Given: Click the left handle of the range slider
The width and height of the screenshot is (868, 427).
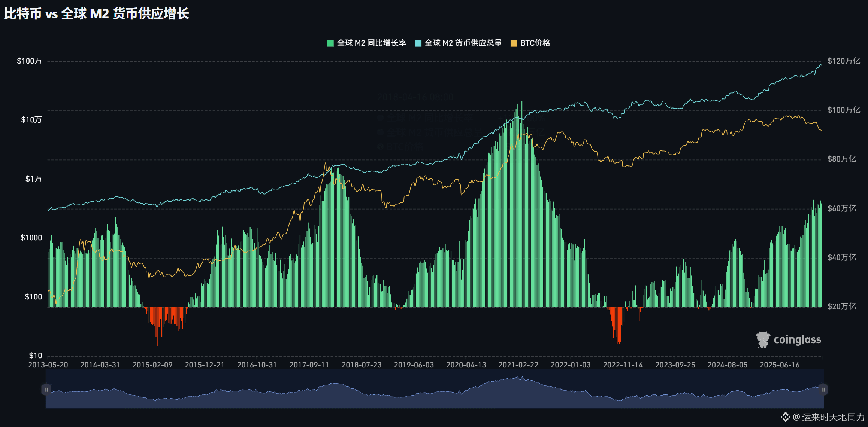Looking at the screenshot, I should [46, 390].
